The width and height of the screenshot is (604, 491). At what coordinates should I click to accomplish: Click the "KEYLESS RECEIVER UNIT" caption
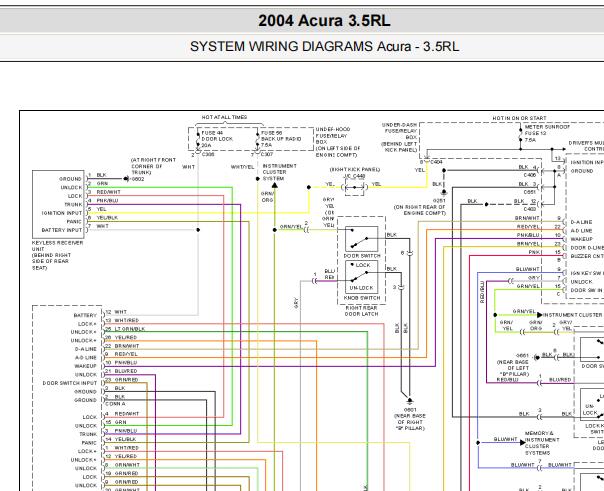click(x=57, y=255)
